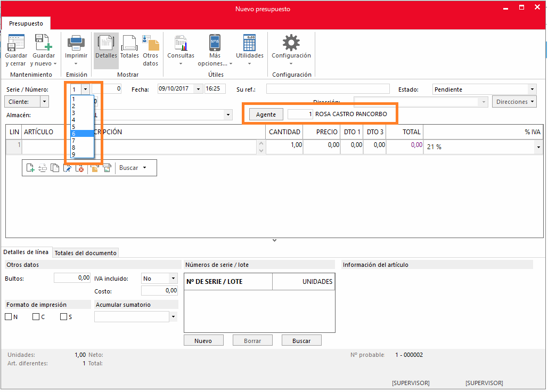Open the Utilidades calculator icon
The image size is (548, 392).
click(x=249, y=43)
